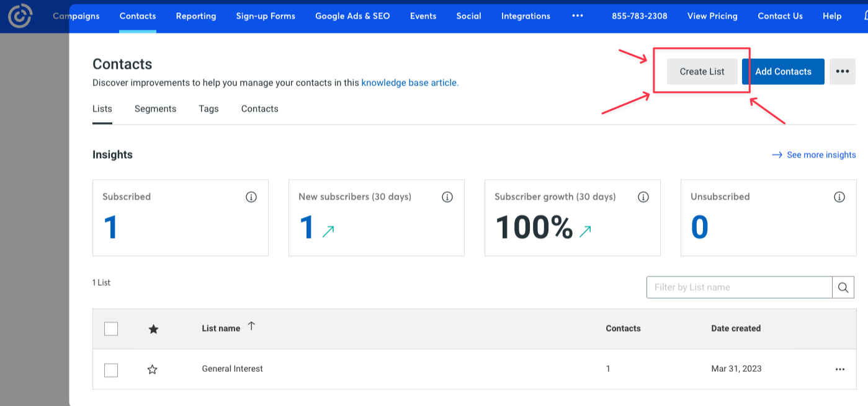
Task: Check the General Interest list checkbox
Action: [x=111, y=370]
